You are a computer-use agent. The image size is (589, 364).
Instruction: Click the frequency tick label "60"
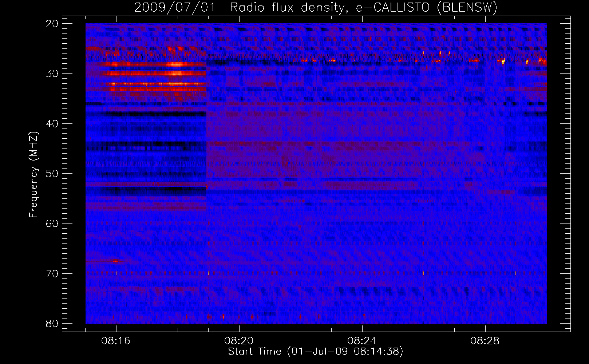[52, 223]
